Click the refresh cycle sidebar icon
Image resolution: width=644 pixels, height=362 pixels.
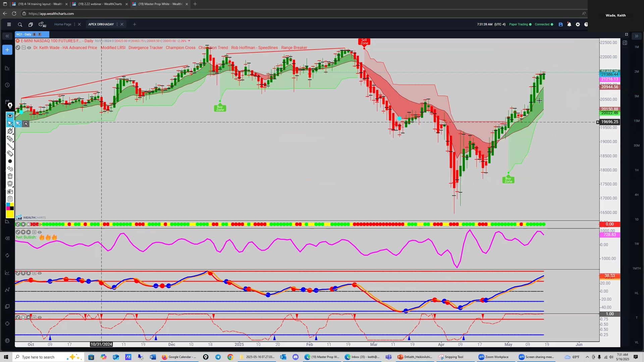7,255
